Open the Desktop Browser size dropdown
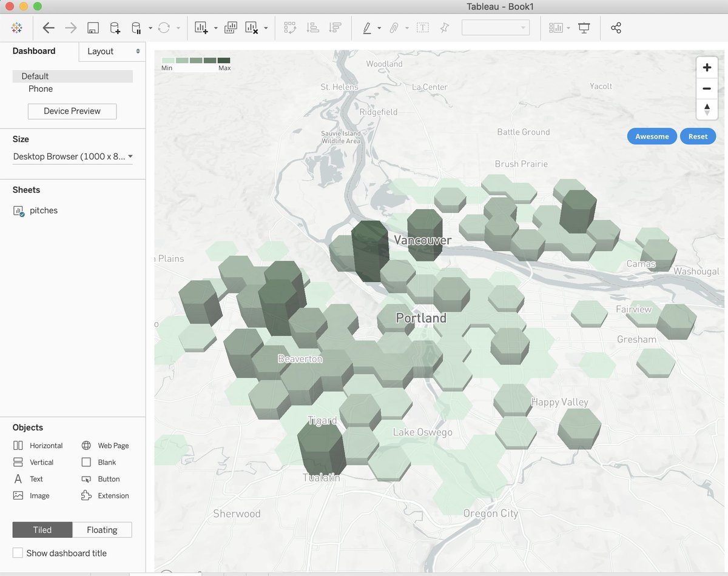 click(73, 156)
